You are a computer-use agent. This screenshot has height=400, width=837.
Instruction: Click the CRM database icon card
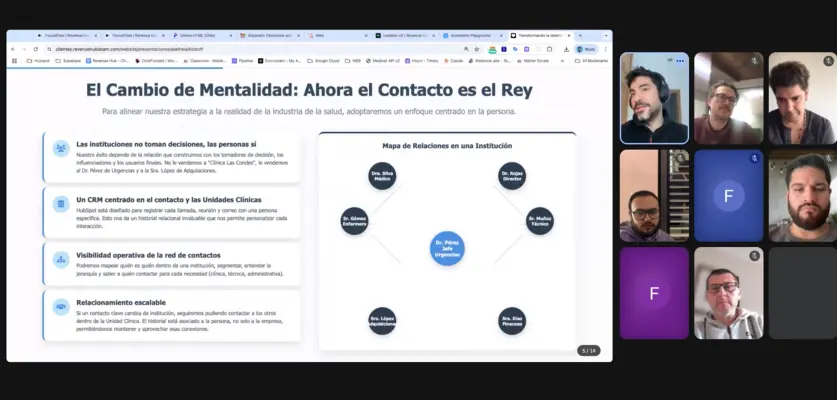point(61,204)
